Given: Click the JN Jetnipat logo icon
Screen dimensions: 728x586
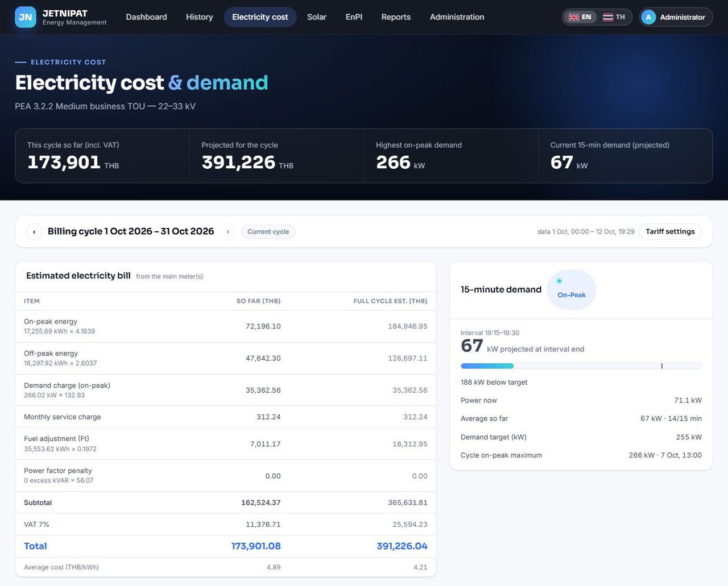Looking at the screenshot, I should click(26, 17).
